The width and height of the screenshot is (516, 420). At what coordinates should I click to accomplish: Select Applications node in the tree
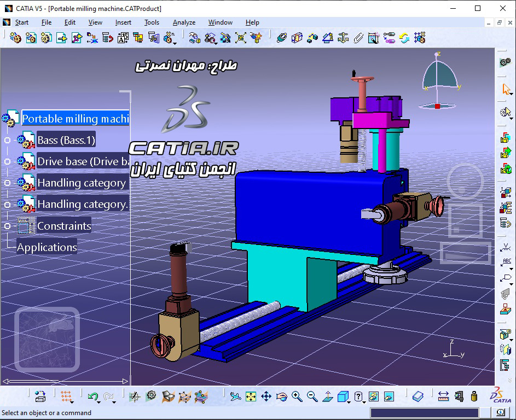tap(47, 247)
